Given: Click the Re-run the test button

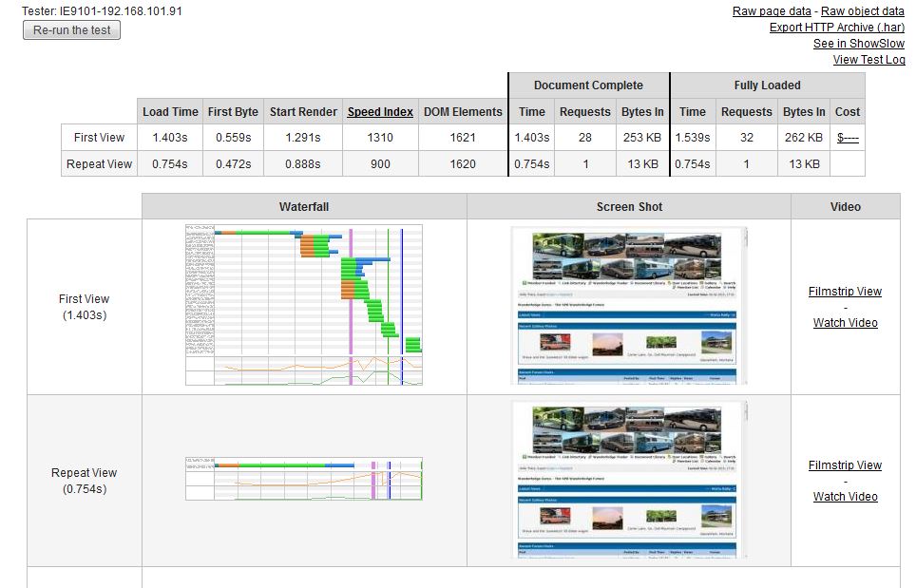Looking at the screenshot, I should pyautogui.click(x=71, y=30).
